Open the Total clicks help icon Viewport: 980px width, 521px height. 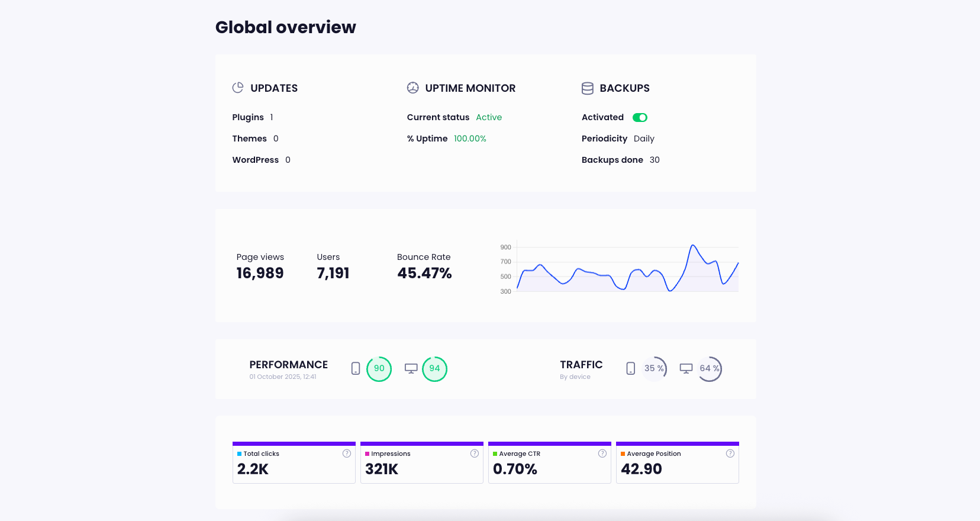pyautogui.click(x=347, y=454)
